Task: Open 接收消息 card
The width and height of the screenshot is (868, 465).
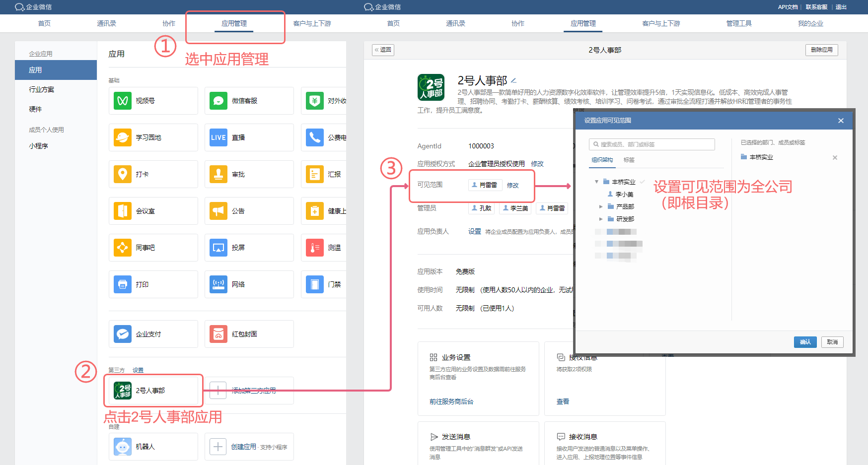Action: 605,443
